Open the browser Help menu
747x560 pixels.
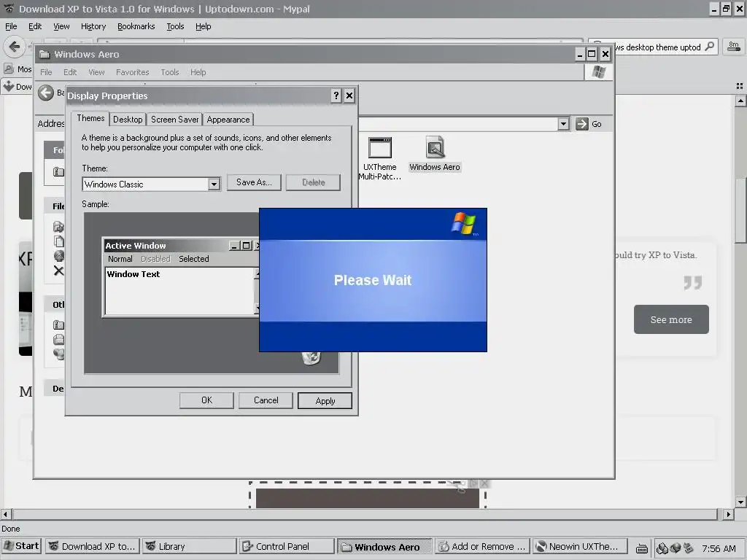pyautogui.click(x=204, y=27)
